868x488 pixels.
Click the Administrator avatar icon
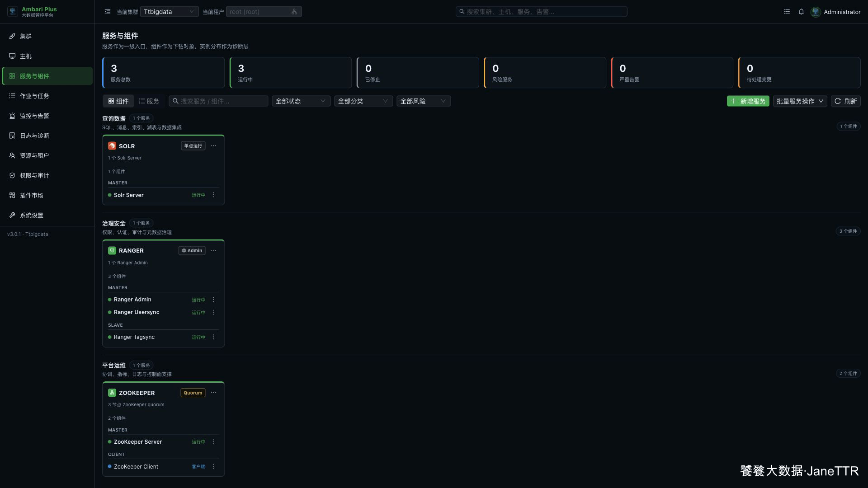click(x=816, y=12)
